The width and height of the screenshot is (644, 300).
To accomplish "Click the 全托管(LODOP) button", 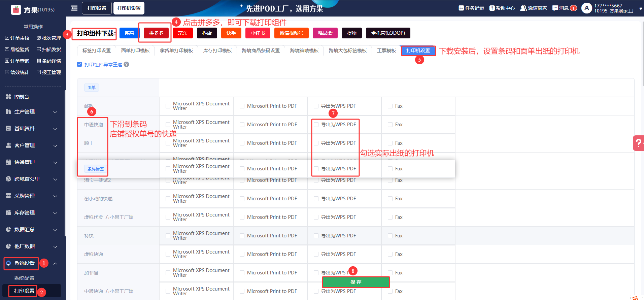I will click(x=388, y=33).
